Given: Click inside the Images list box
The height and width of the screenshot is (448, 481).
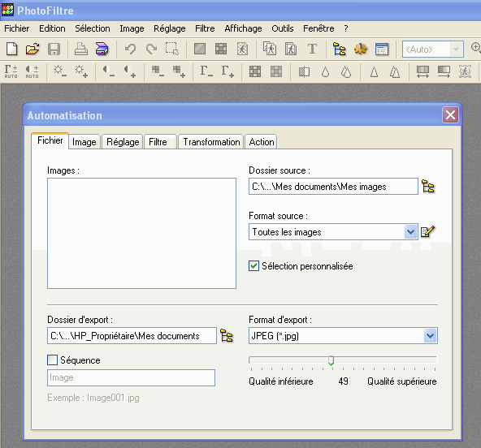Looking at the screenshot, I should pos(141,233).
